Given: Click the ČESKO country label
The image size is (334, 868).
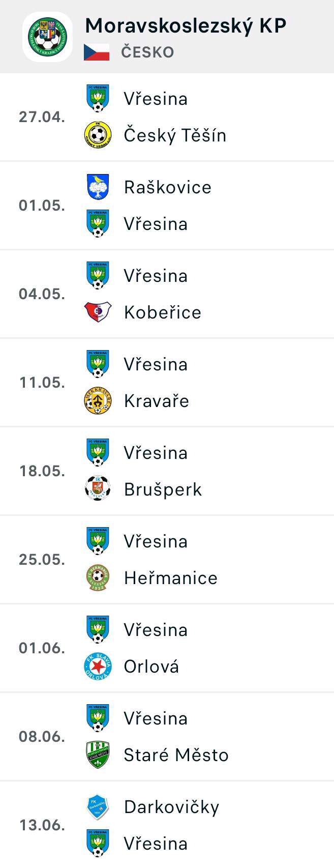Looking at the screenshot, I should (x=147, y=52).
